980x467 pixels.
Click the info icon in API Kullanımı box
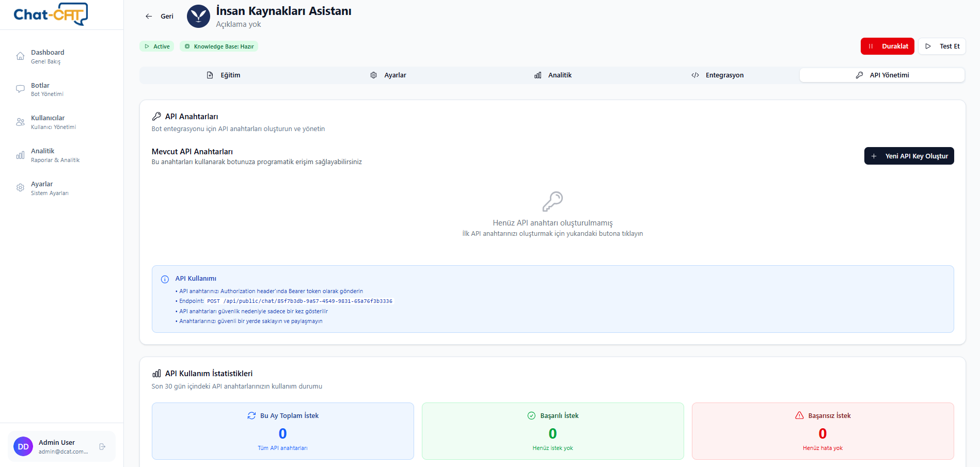165,279
